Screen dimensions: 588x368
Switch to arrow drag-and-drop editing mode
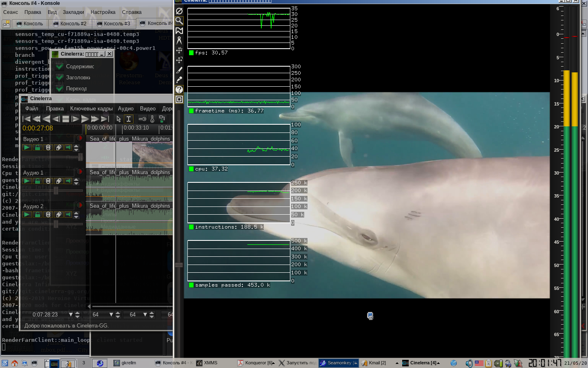(118, 119)
